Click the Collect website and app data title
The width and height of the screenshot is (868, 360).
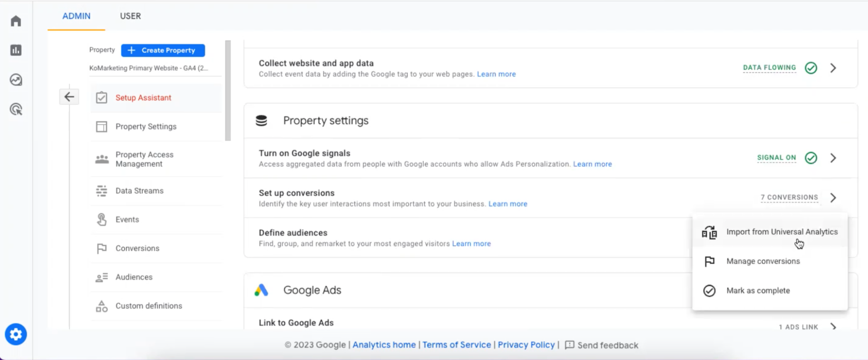pyautogui.click(x=316, y=63)
